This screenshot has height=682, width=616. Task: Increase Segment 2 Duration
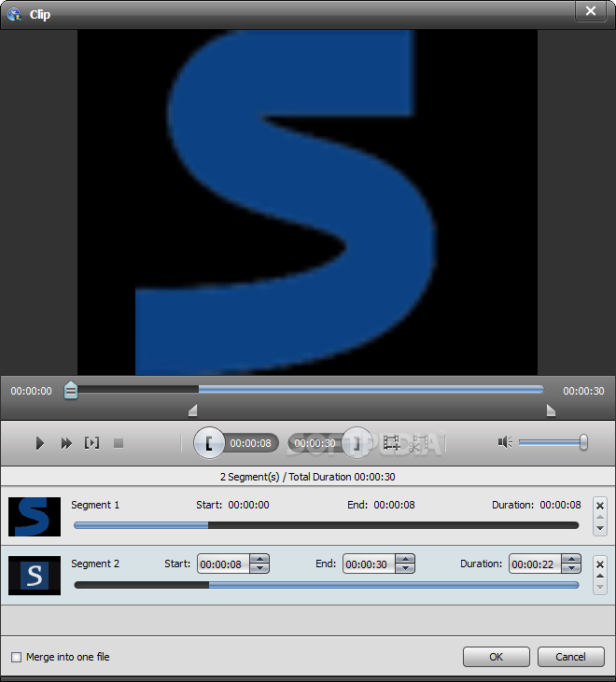pyautogui.click(x=571, y=560)
